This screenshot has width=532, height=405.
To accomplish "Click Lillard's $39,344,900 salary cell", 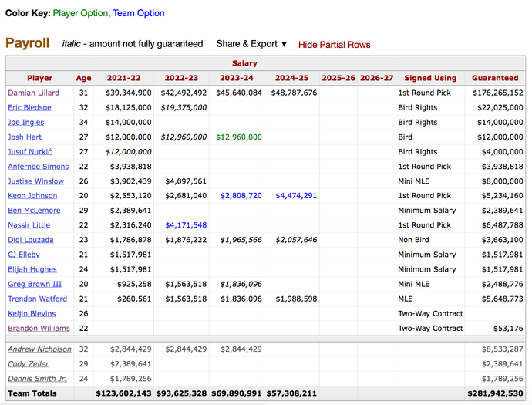I will click(x=128, y=93).
